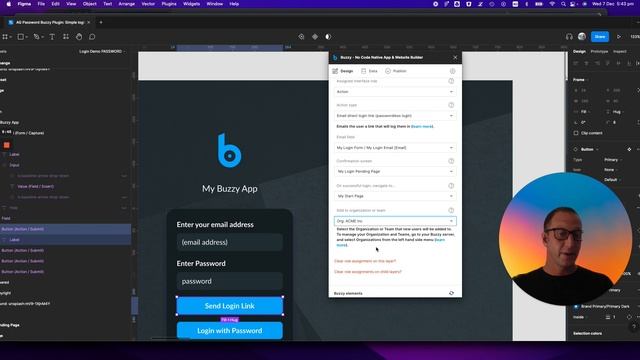Image resolution: width=640 pixels, height=360 pixels.
Task: Click new tab plus button in Figma
Action: coord(101,22)
